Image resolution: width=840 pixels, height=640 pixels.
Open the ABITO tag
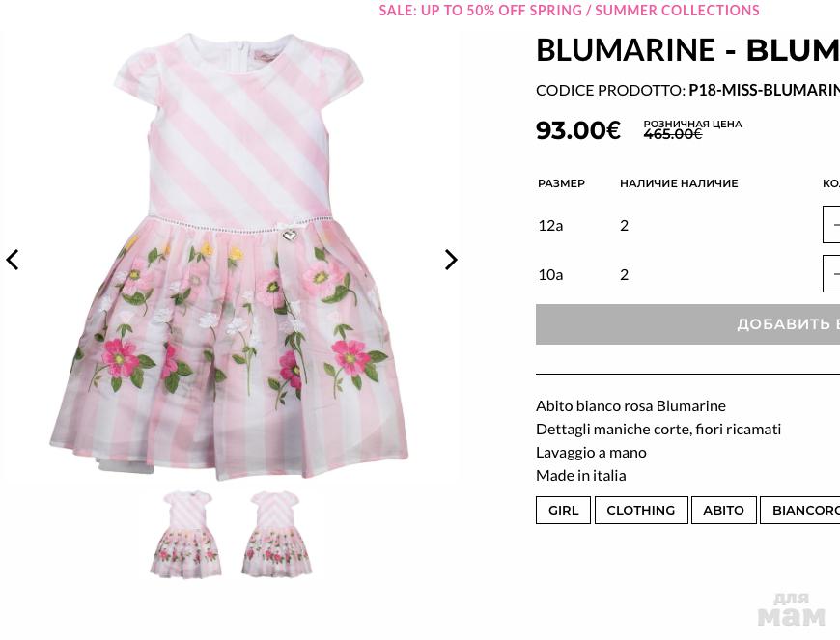coord(723,510)
